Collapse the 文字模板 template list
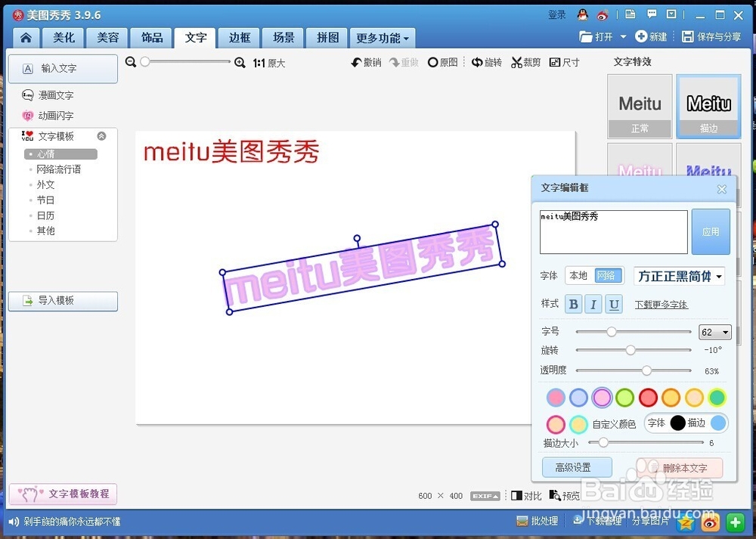The image size is (756, 539). (x=103, y=136)
